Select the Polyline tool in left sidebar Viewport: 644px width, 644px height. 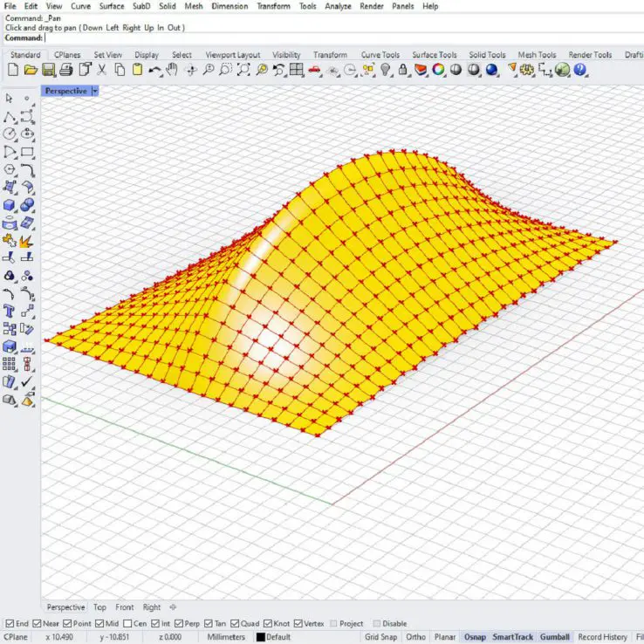click(10, 117)
